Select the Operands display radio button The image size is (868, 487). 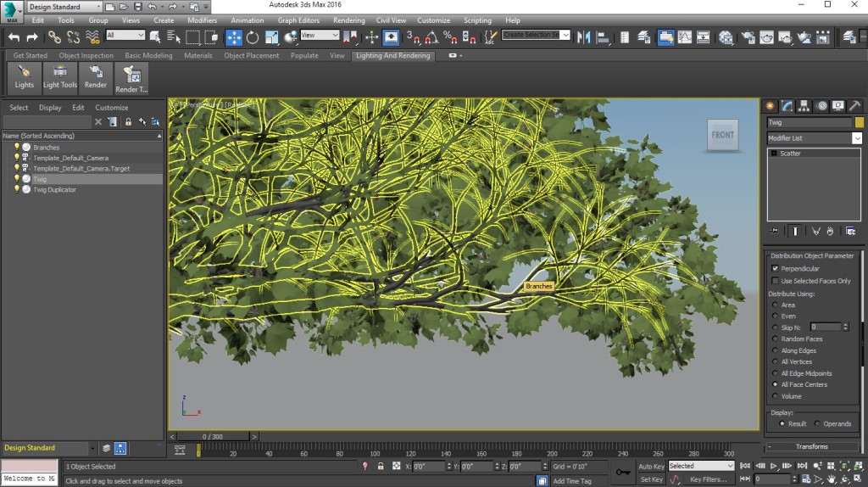(x=817, y=423)
